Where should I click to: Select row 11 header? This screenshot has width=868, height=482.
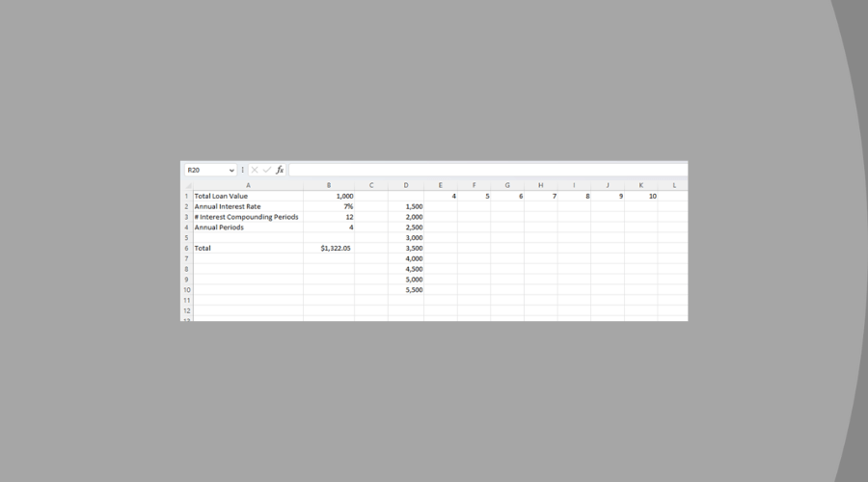click(x=187, y=301)
